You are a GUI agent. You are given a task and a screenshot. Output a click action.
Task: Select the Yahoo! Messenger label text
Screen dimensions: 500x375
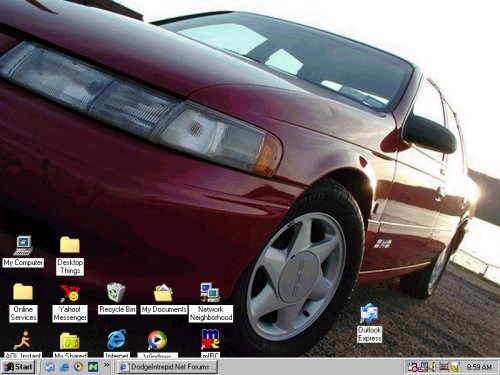point(70,313)
